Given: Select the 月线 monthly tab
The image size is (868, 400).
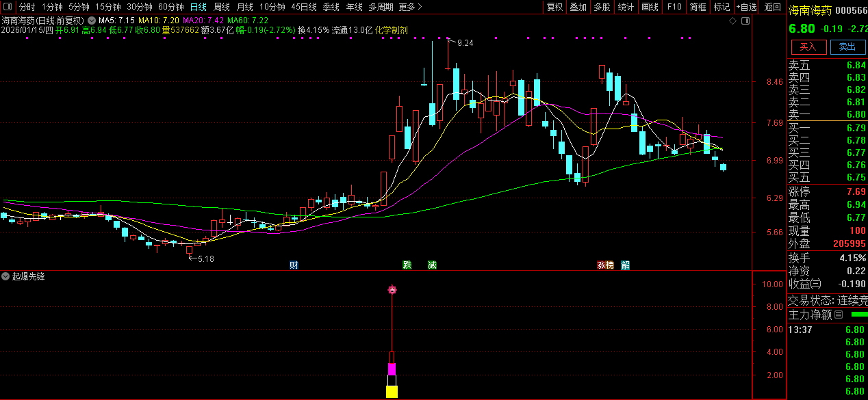Looking at the screenshot, I should [x=245, y=7].
